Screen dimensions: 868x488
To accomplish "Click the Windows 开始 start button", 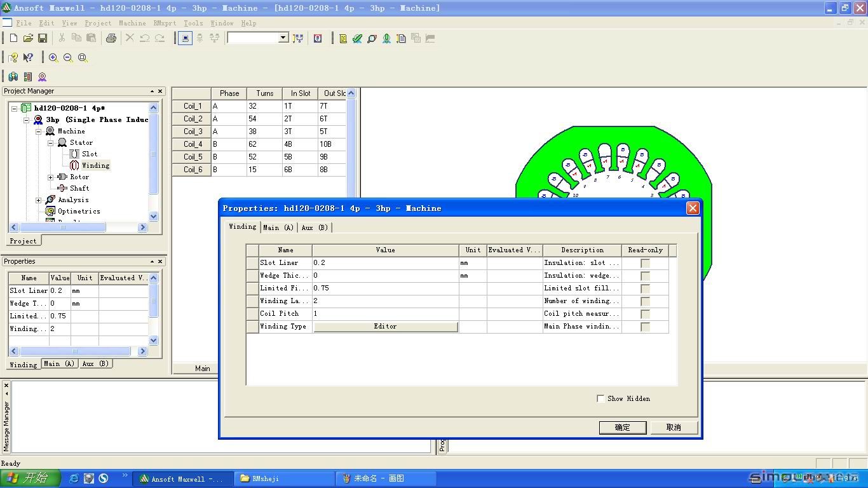I will (30, 478).
